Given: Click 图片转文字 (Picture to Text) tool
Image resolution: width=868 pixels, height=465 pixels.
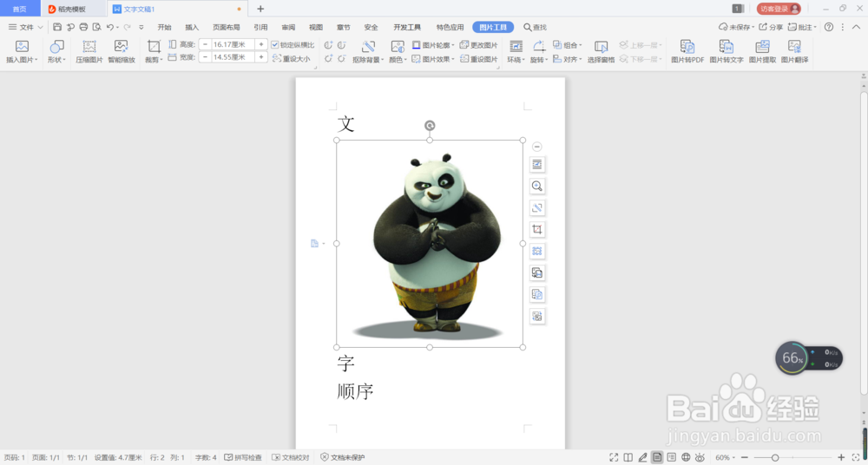Looking at the screenshot, I should (x=727, y=53).
